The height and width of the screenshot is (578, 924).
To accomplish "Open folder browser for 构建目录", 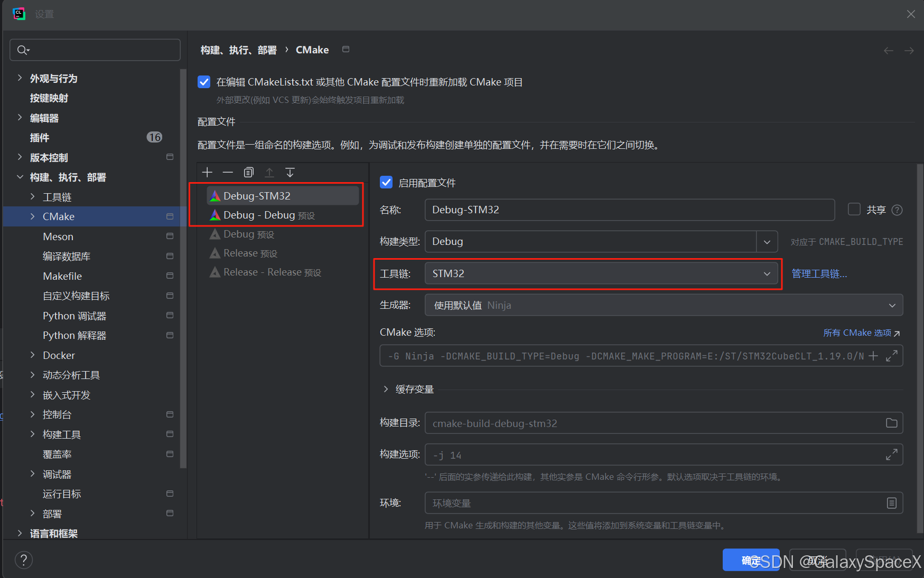I will [892, 423].
